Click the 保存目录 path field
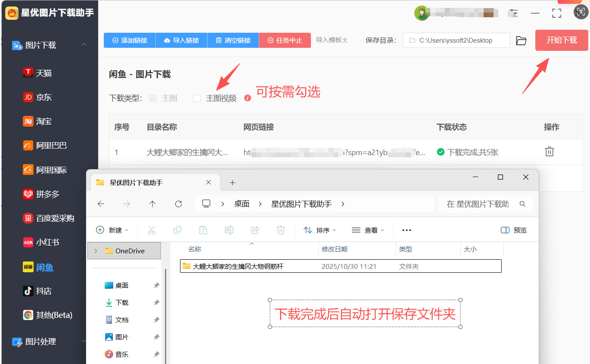Viewport: 590px width, 364px height. (456, 40)
